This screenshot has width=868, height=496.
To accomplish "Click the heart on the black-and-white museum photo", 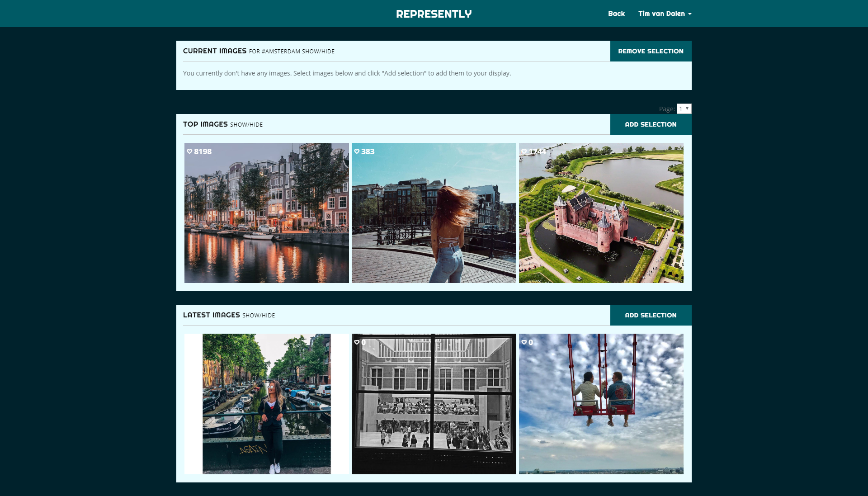I will click(x=357, y=342).
